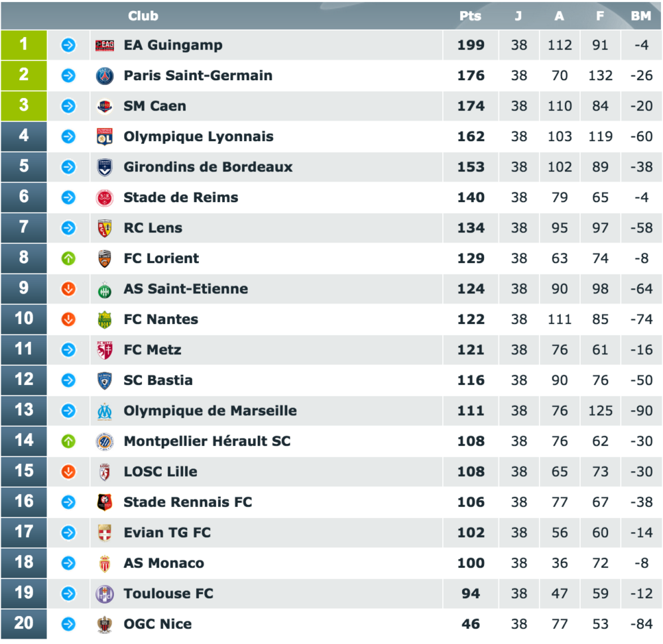Sort the table by the Pts column
This screenshot has height=644, width=663.
coord(470,16)
